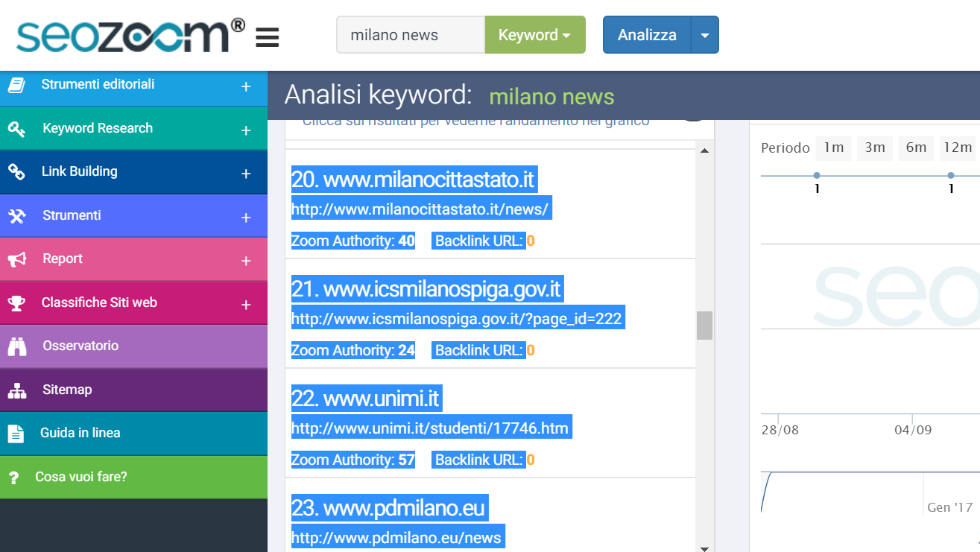The width and height of the screenshot is (980, 552).
Task: Click the Guida in linea document icon
Action: point(16,434)
